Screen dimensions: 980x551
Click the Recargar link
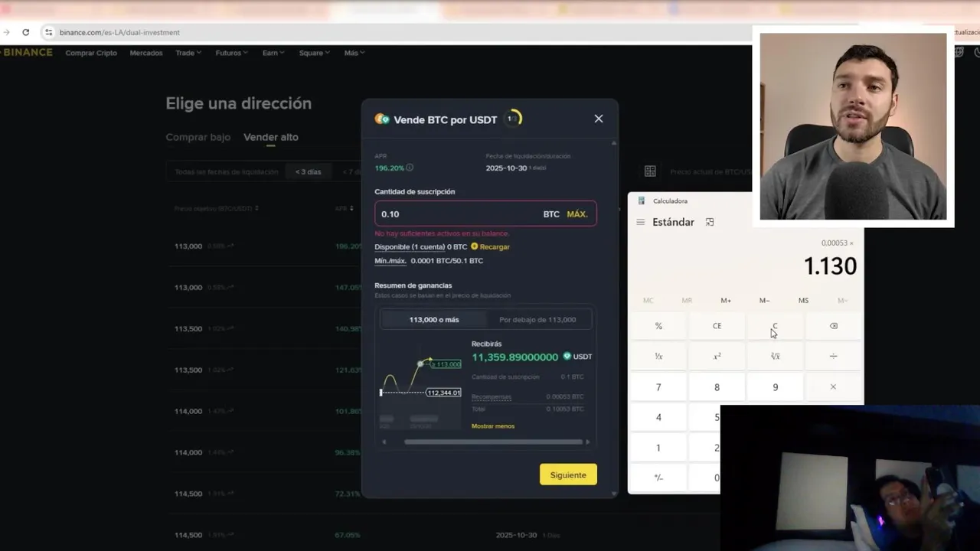(495, 247)
